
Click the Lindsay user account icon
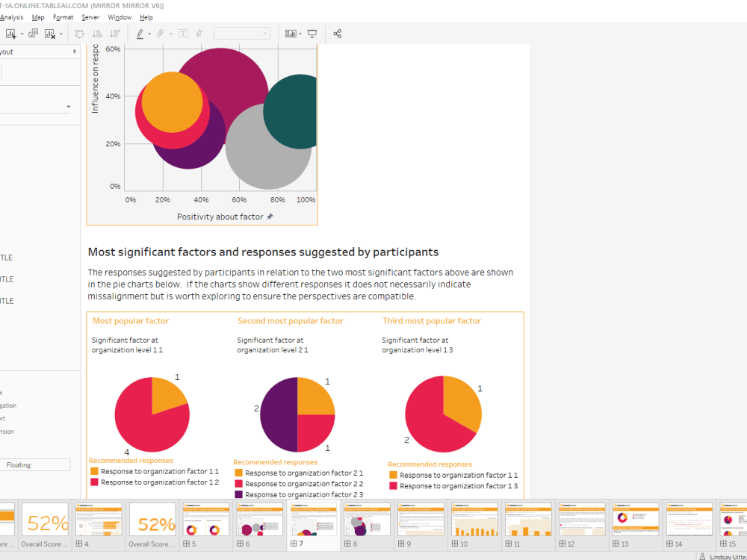702,556
